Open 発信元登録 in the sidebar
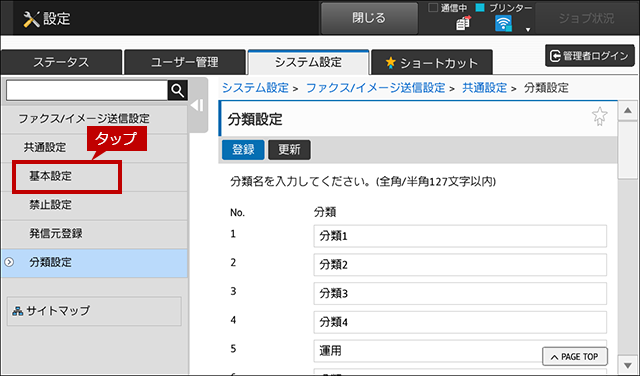The height and width of the screenshot is (376, 640). pos(94,234)
